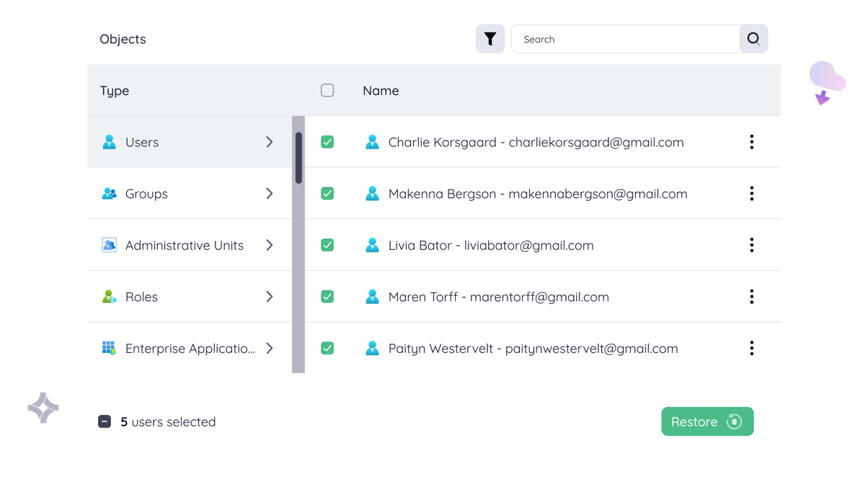868x477 pixels.
Task: Click the search magnifier icon
Action: click(x=753, y=39)
